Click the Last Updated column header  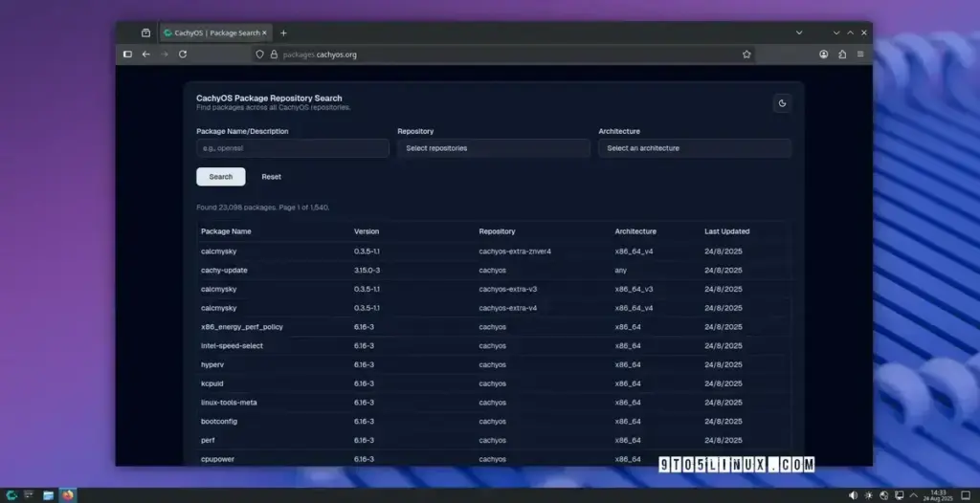727,231
